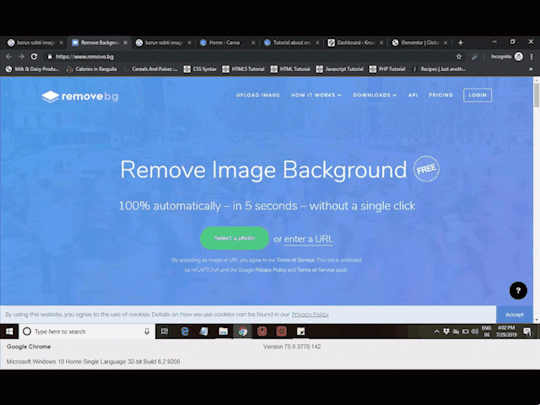Click the microphone icon in taskbar search
Viewport: 540px width, 405px height.
[x=147, y=331]
